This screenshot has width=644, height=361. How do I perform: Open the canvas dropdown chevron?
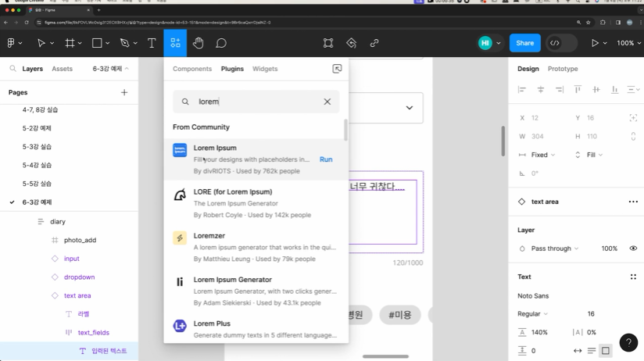click(409, 108)
